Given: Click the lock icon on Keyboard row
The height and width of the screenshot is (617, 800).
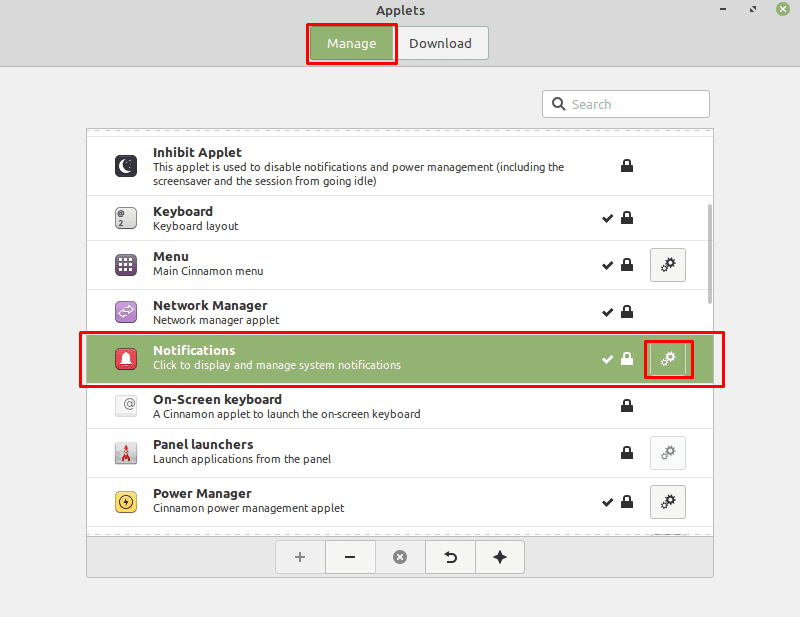Looking at the screenshot, I should pos(627,218).
